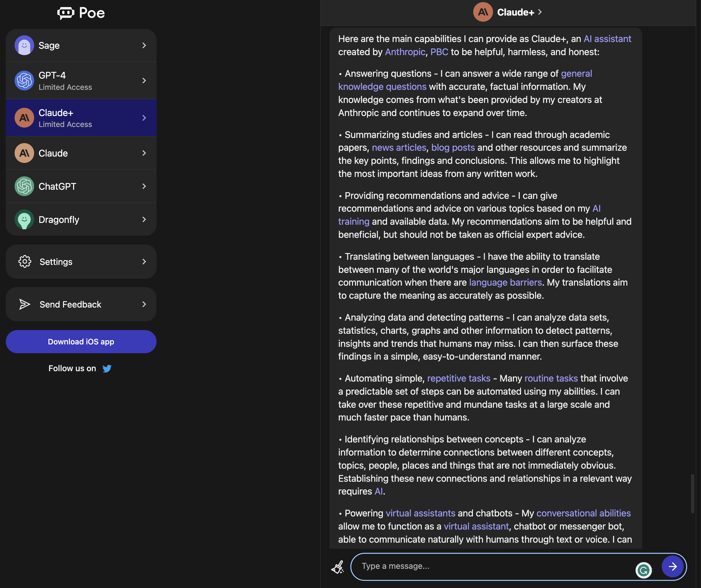The height and width of the screenshot is (588, 701).
Task: Click the clear context broom icon
Action: coord(337,567)
